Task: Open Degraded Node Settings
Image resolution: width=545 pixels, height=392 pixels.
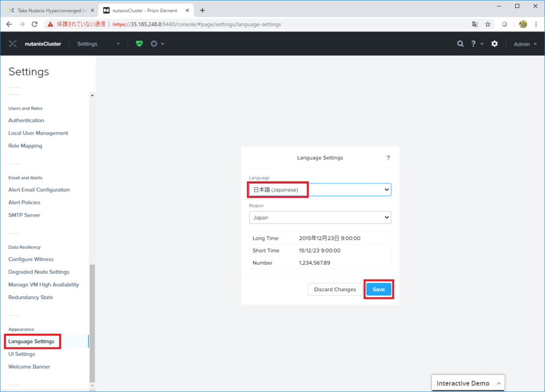Action: pos(39,272)
